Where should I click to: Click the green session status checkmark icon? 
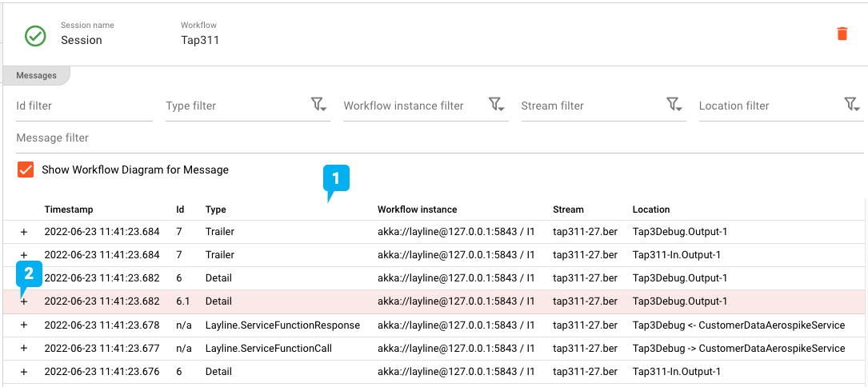(x=35, y=36)
